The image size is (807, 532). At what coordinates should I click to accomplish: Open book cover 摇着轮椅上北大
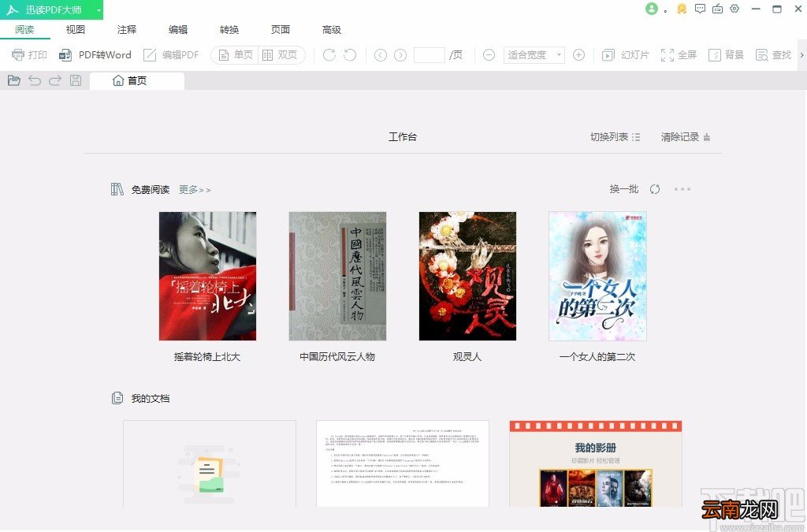(207, 276)
